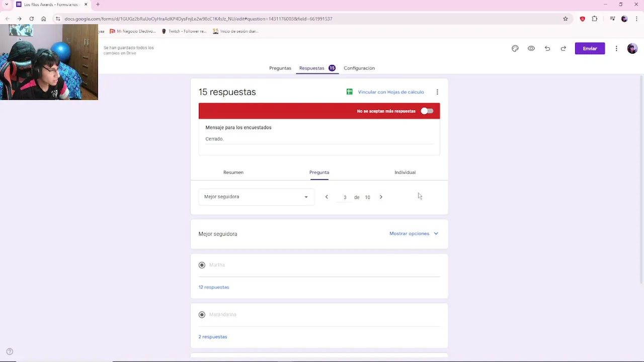Open the tab search chevron
The width and height of the screenshot is (644, 362).
(7, 5)
